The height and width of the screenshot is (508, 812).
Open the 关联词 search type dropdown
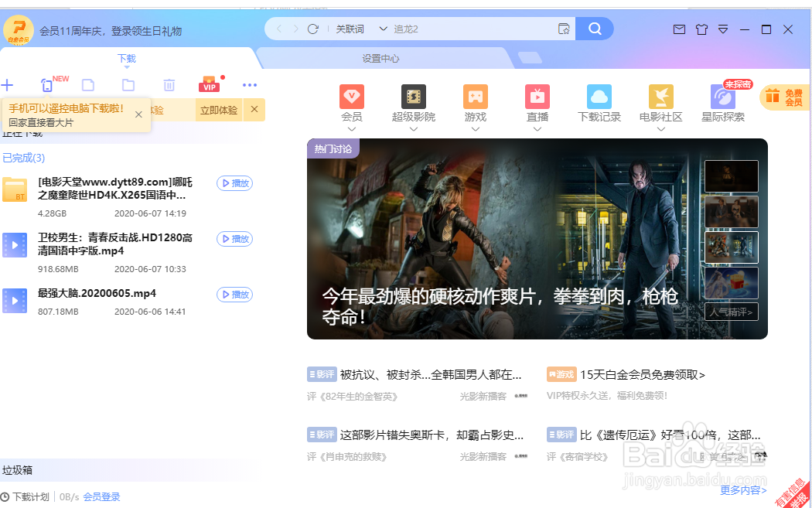click(x=361, y=29)
